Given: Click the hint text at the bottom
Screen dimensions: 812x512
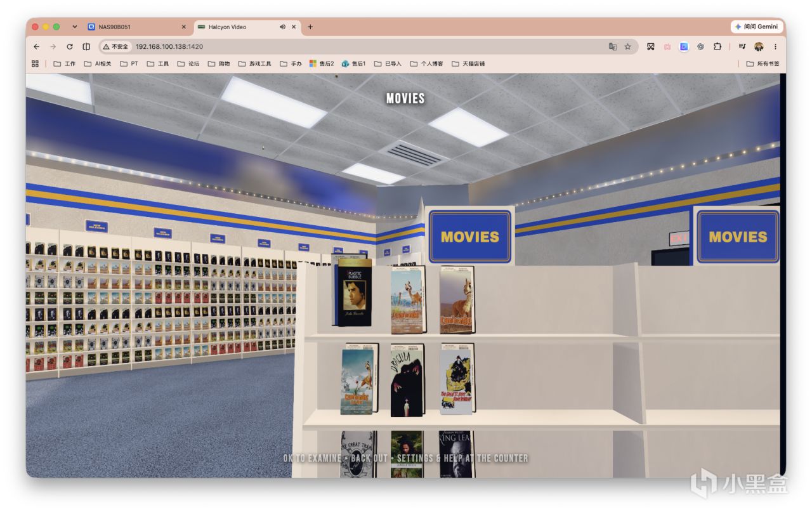Looking at the screenshot, I should pyautogui.click(x=406, y=458).
